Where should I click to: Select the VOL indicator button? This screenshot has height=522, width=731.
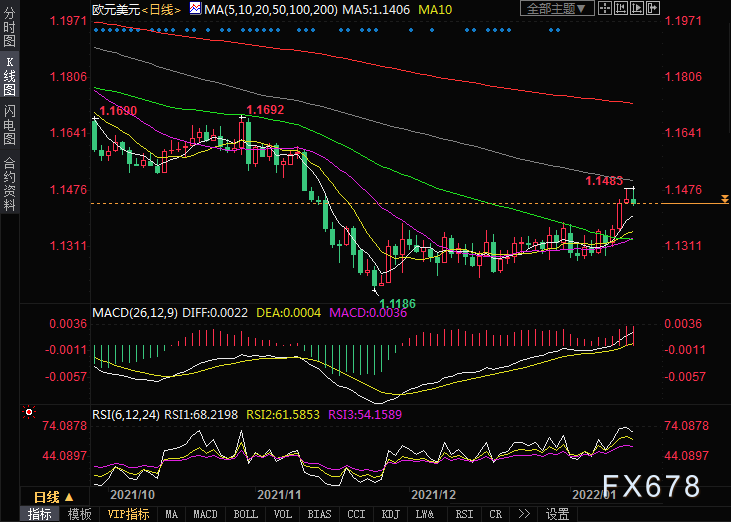283,514
